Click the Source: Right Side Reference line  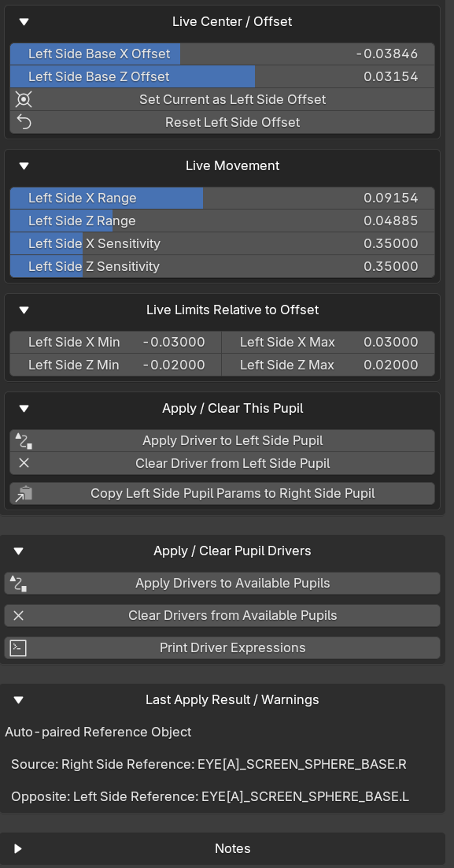tap(209, 765)
